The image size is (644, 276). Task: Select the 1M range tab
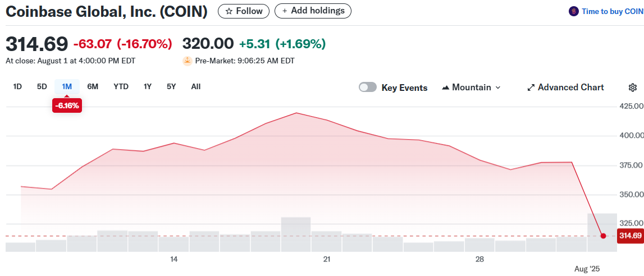click(x=67, y=86)
